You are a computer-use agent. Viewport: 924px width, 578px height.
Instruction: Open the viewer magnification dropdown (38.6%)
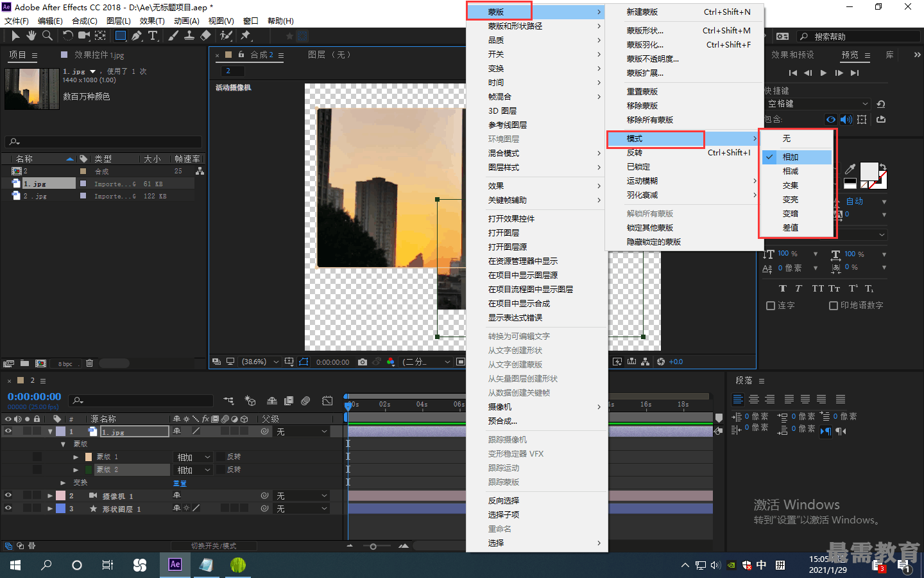click(260, 362)
